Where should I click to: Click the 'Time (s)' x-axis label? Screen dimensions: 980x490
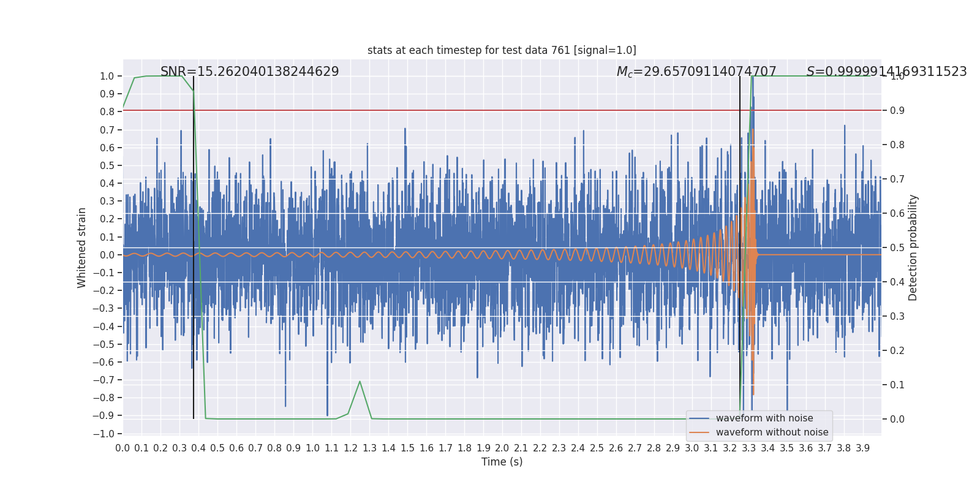(502, 462)
